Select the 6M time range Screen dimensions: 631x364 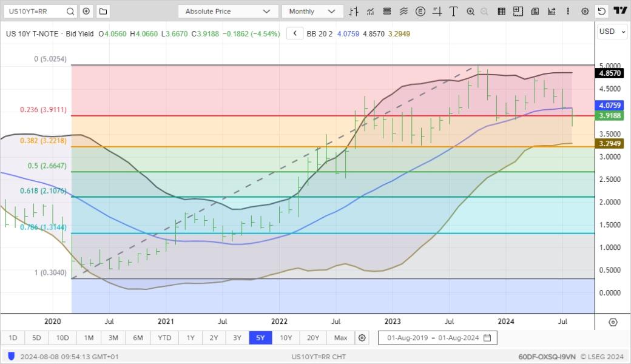[138, 338]
